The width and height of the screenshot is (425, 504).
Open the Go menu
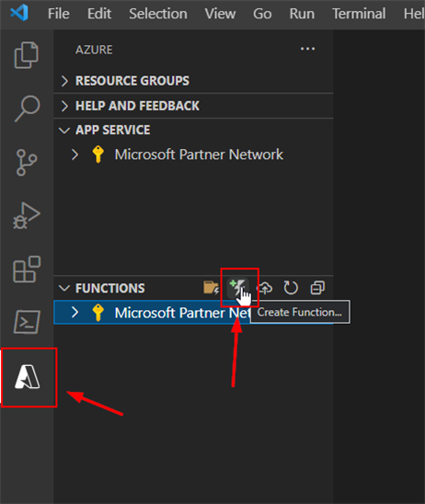click(x=262, y=14)
